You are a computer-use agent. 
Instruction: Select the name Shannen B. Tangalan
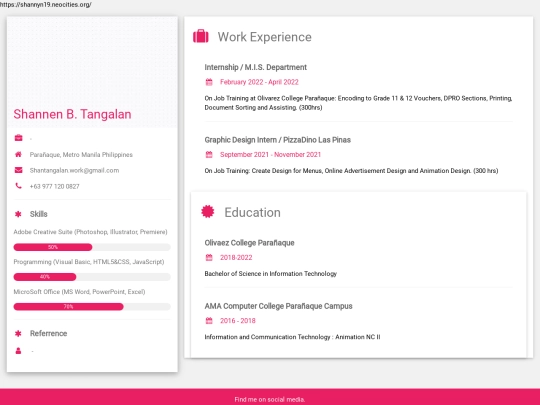pyautogui.click(x=72, y=114)
